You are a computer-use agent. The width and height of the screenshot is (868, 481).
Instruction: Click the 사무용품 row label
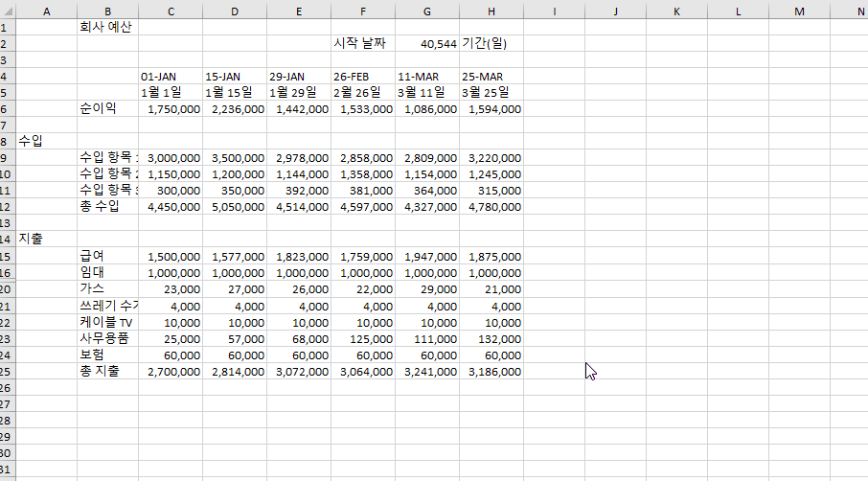[x=107, y=339]
